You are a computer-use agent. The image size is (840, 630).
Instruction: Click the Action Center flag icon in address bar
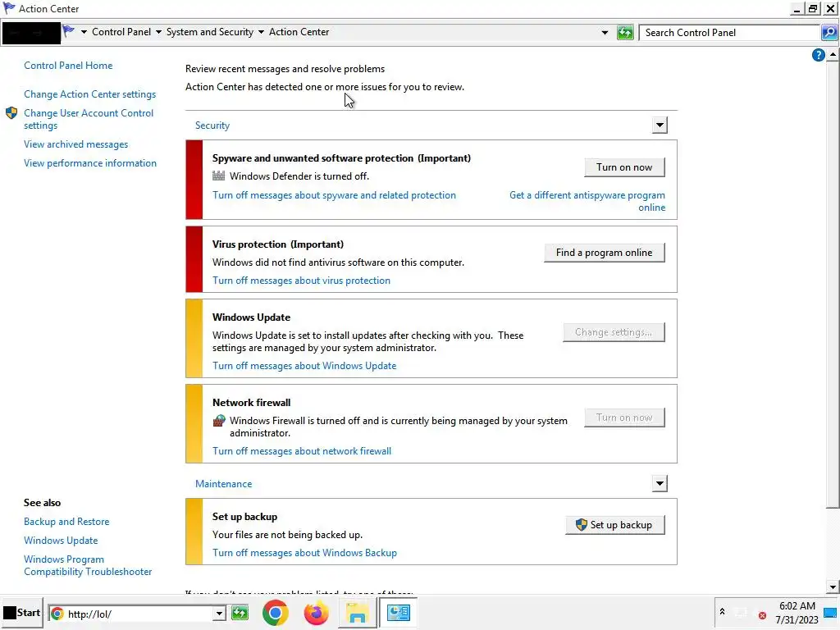[x=69, y=32]
